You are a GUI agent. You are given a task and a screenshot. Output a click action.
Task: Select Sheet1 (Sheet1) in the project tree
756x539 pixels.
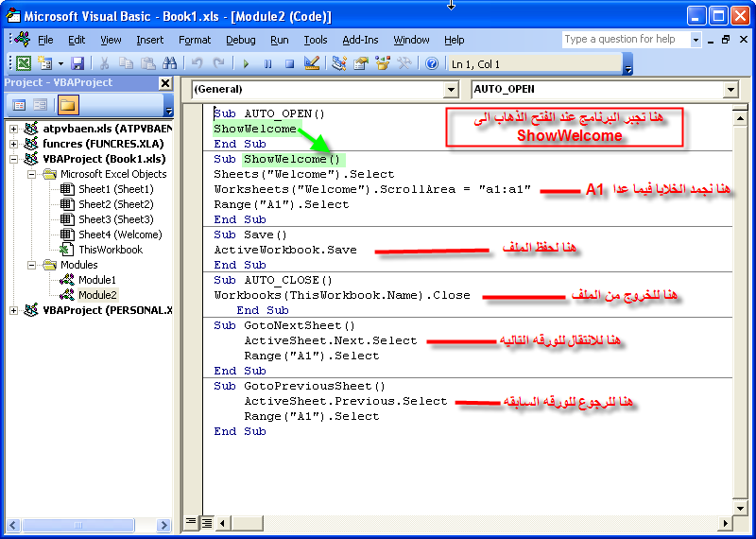click(x=115, y=189)
